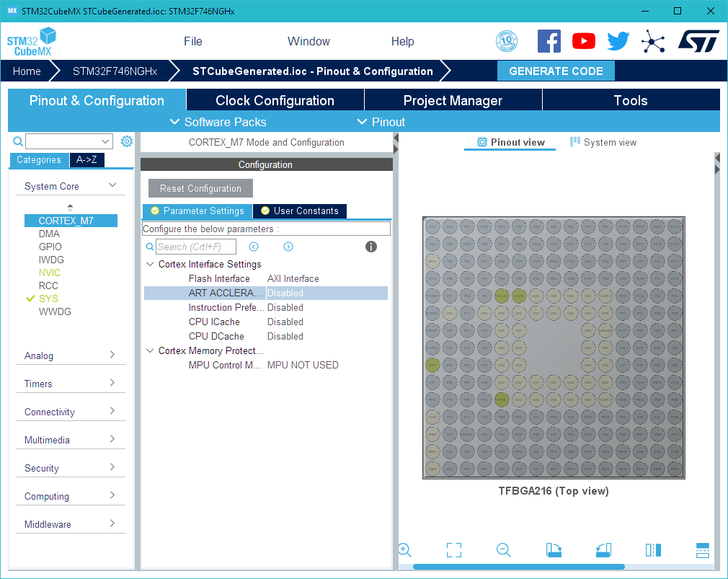Click the STM32CubeMX logo
The width and height of the screenshot is (728, 579).
[32, 42]
